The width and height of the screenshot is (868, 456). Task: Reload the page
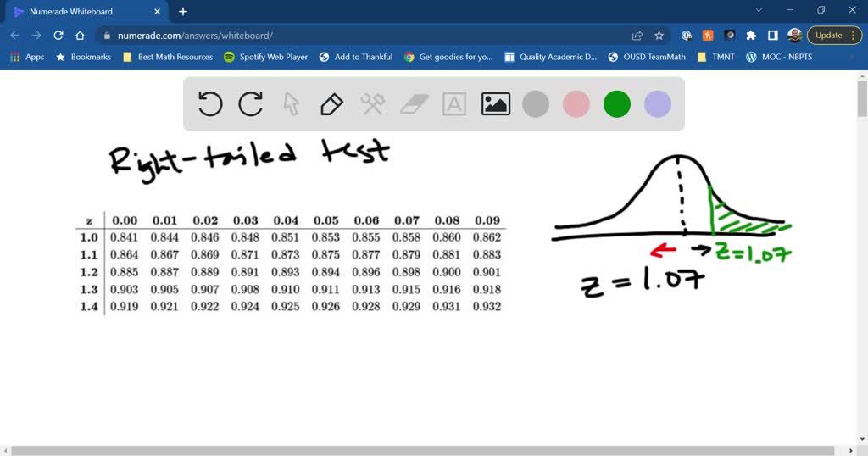pyautogui.click(x=58, y=36)
